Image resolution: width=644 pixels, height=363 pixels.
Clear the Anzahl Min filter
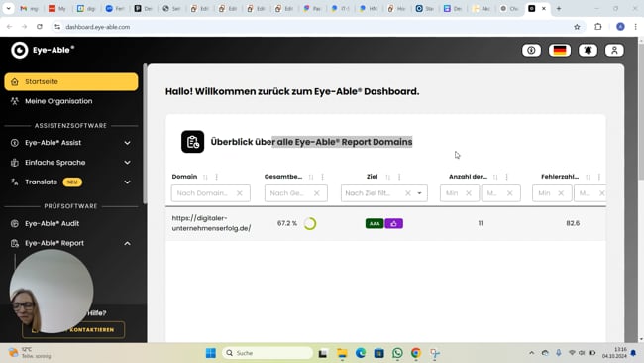click(x=469, y=193)
